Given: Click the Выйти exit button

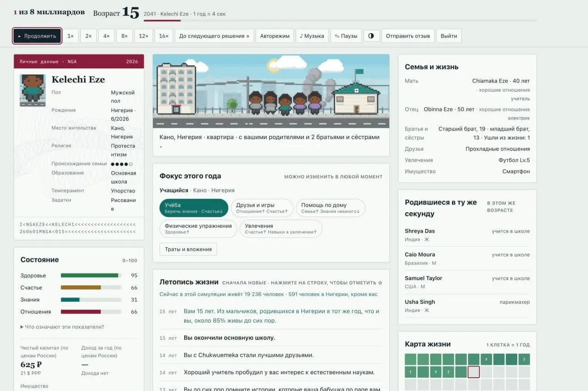Looking at the screenshot, I should click(x=449, y=36).
